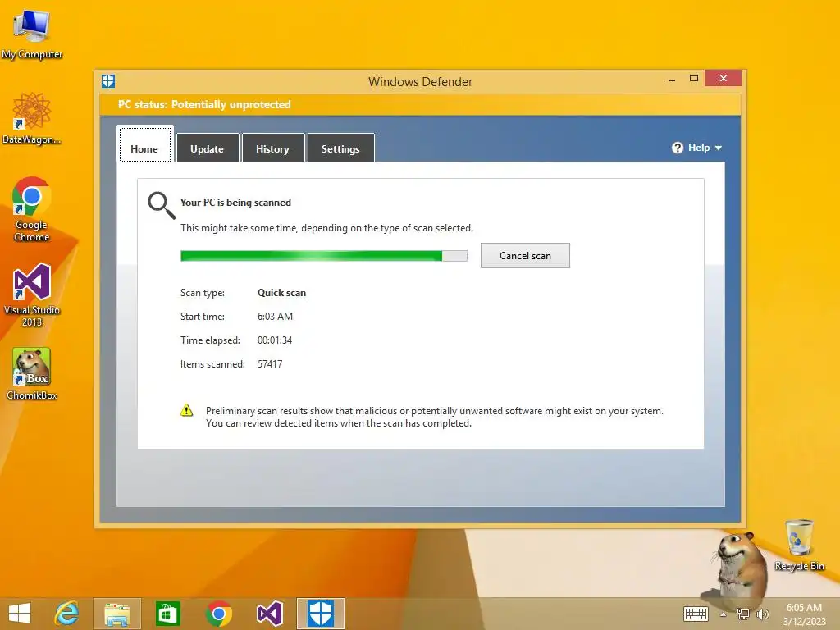This screenshot has height=630, width=840.
Task: Open the volume speaker tray icon
Action: pos(762,614)
